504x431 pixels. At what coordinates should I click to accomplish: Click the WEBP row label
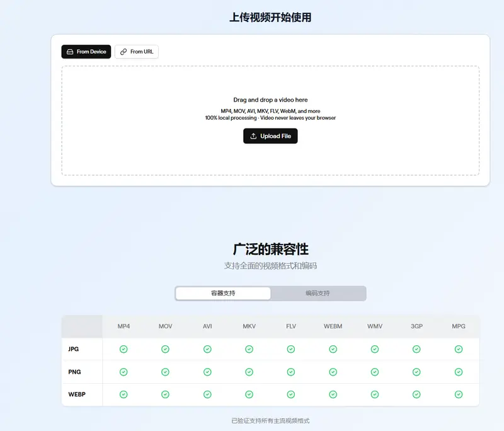point(76,394)
